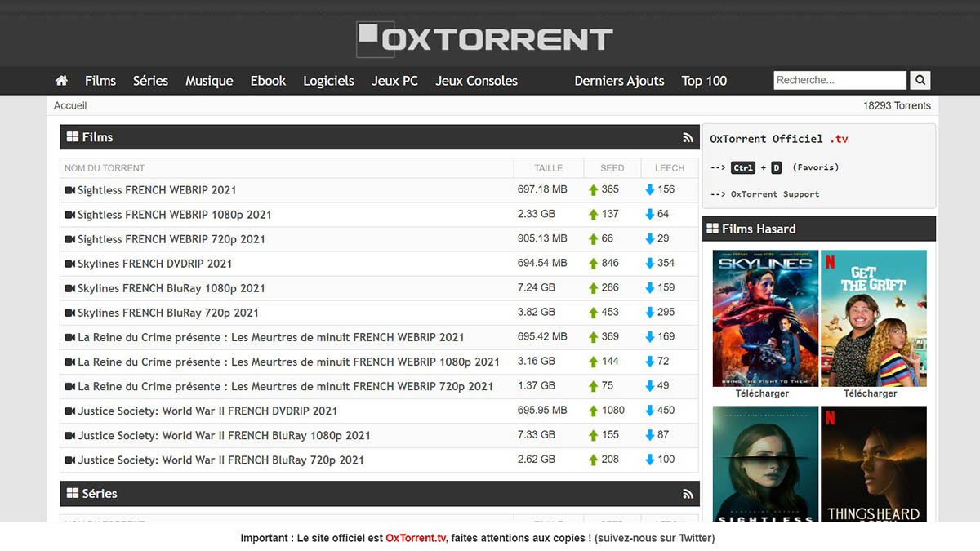Click the TAILLE column header
This screenshot has width=980, height=551.
[x=549, y=168]
